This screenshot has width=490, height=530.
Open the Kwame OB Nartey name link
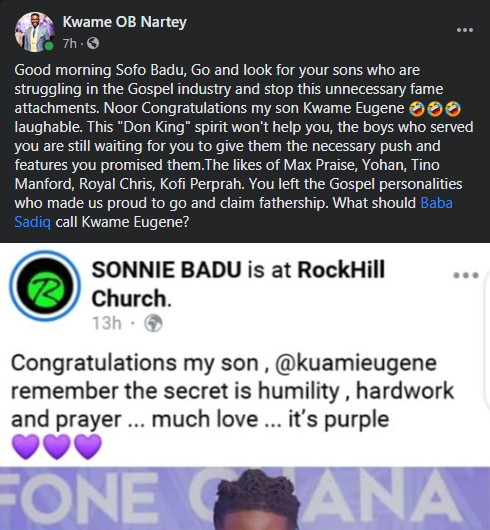tap(124, 22)
